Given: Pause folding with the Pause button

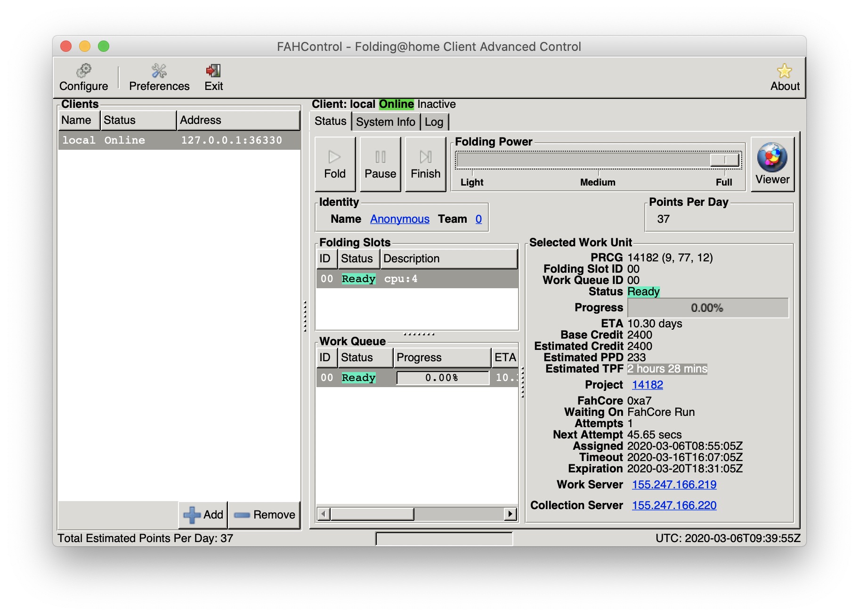Looking at the screenshot, I should click(x=380, y=164).
